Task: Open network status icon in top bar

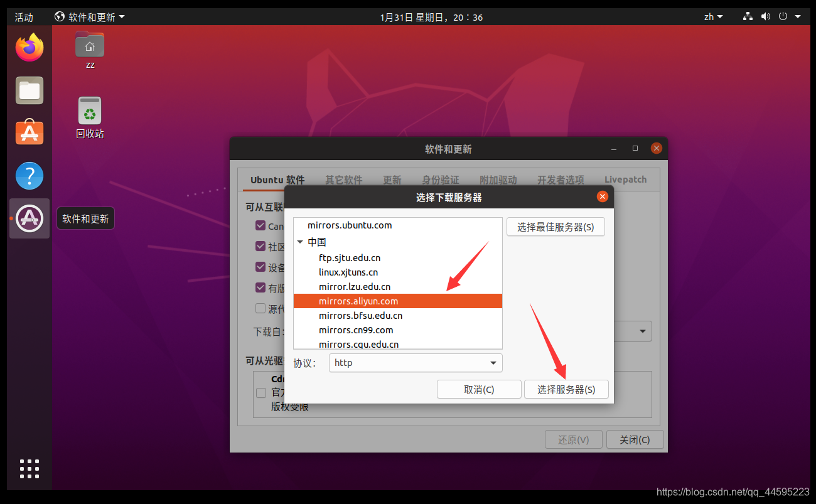Action: pyautogui.click(x=748, y=17)
